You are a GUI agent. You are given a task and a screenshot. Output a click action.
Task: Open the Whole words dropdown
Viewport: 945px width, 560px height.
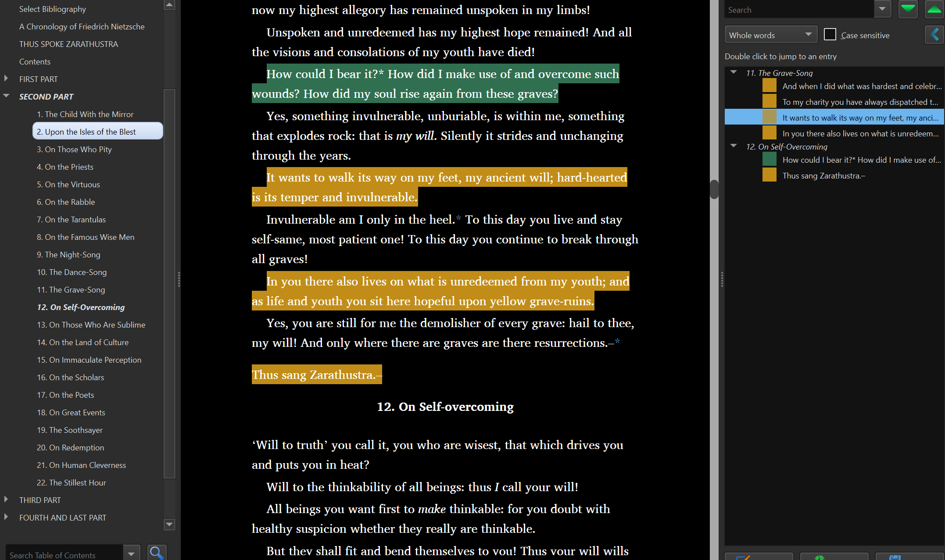[x=770, y=35]
